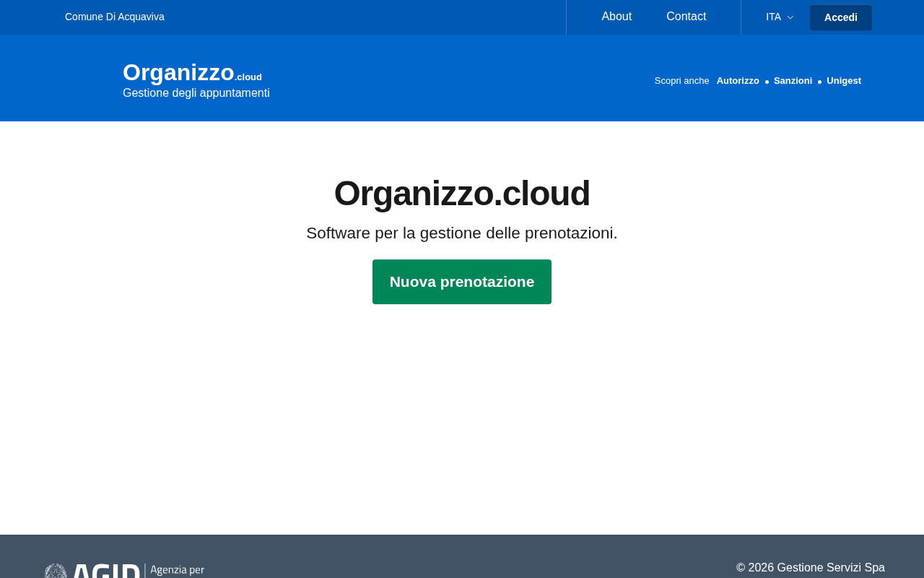
Task: Click the Accedi login button
Action: pyautogui.click(x=841, y=17)
